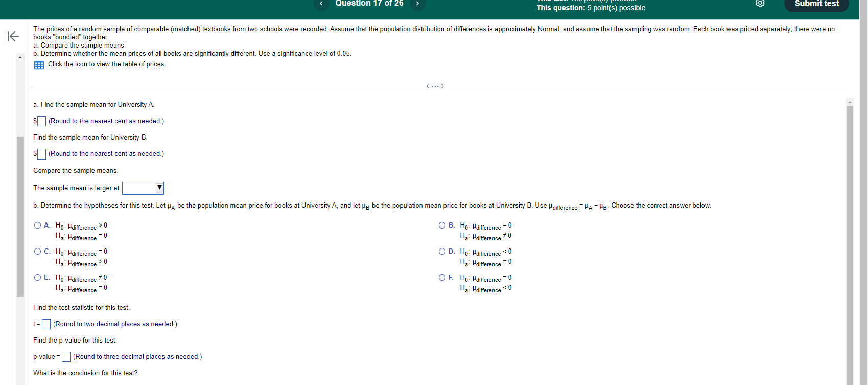Select option E: H0 difference ≠ 0
This screenshot has width=868, height=385.
(38, 278)
